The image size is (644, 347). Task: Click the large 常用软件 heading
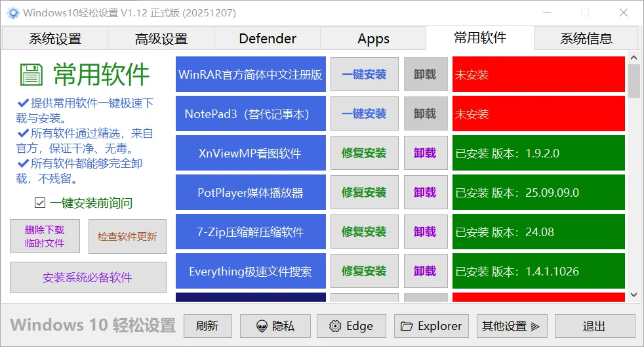tap(101, 75)
